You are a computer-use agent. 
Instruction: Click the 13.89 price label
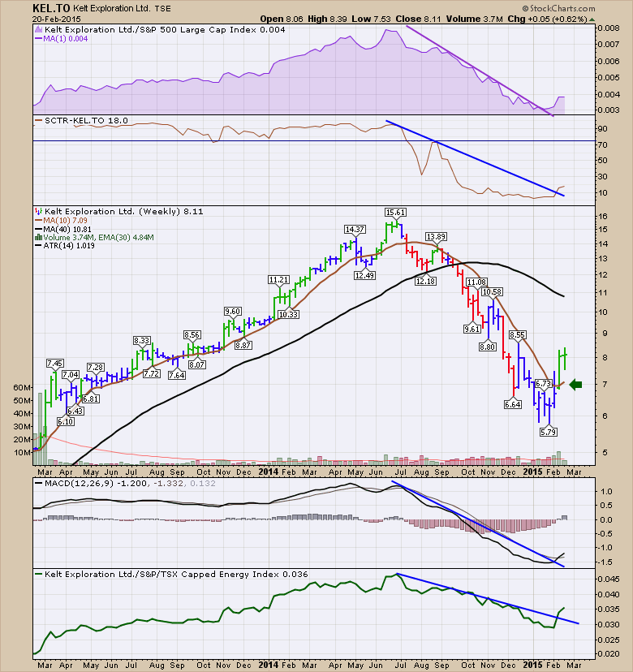click(436, 236)
